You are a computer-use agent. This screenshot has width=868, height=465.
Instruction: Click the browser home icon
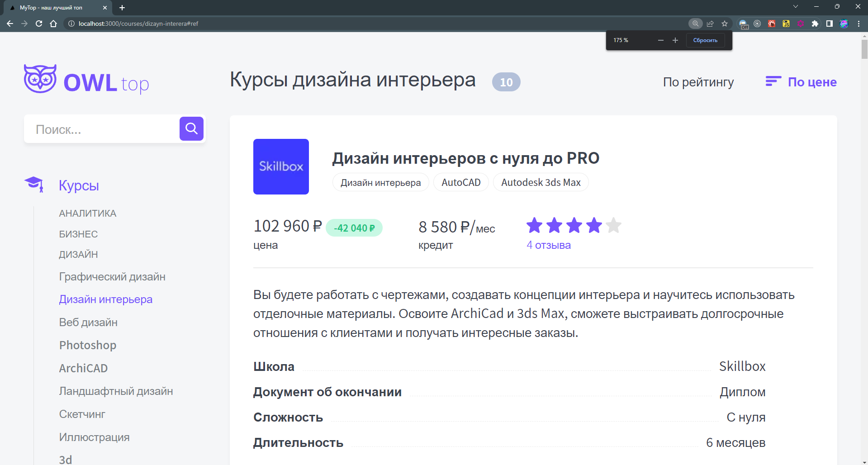coord(53,24)
